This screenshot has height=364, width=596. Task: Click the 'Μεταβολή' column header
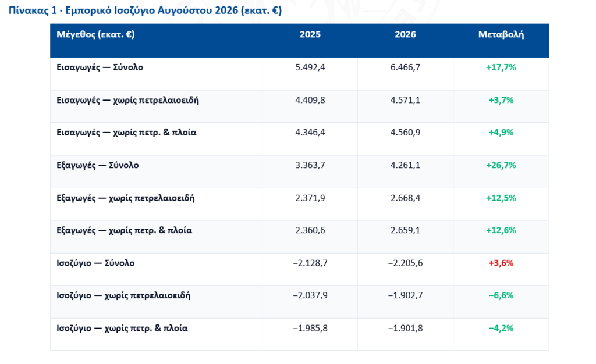tap(501, 34)
